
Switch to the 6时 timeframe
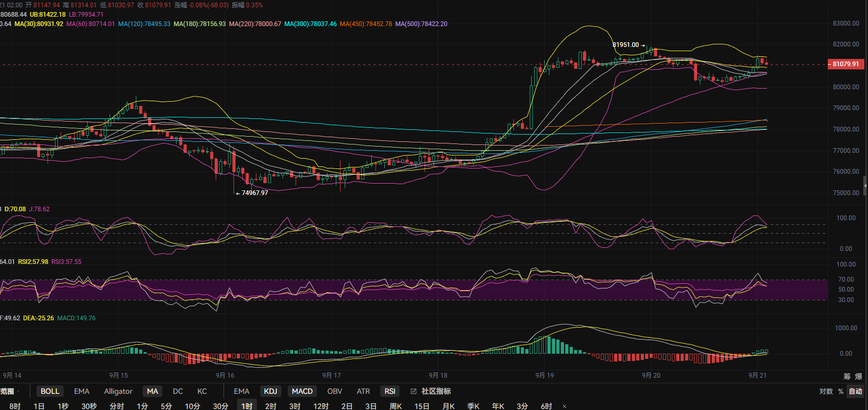pos(546,406)
